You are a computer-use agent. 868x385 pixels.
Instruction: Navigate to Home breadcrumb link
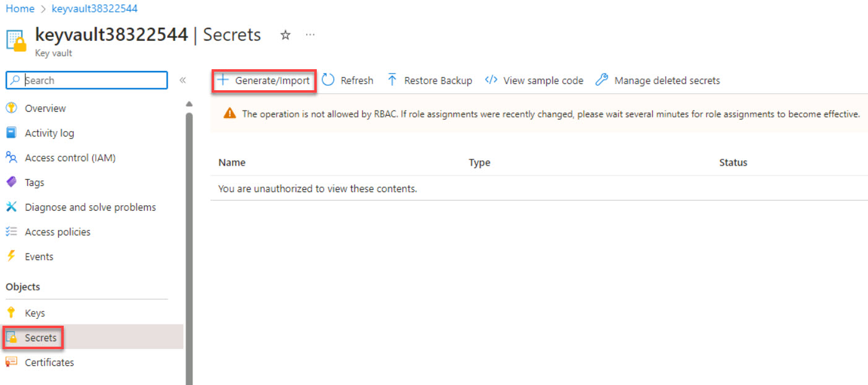pos(20,9)
